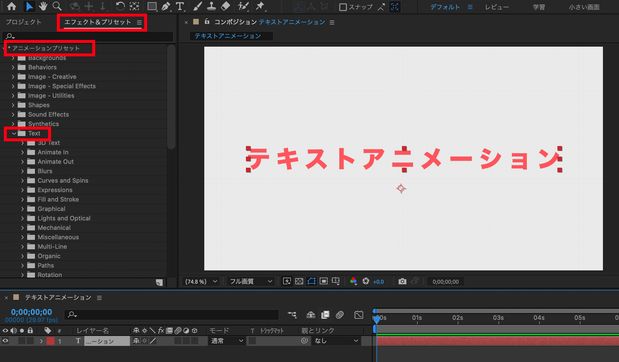
Task: Click the graph editor icon in the timeline
Action: pos(358,315)
